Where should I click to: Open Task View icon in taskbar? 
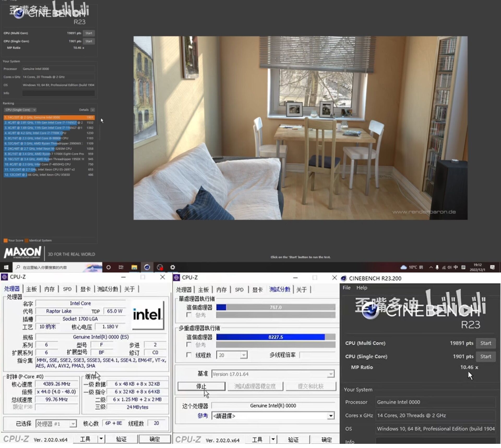click(x=121, y=267)
